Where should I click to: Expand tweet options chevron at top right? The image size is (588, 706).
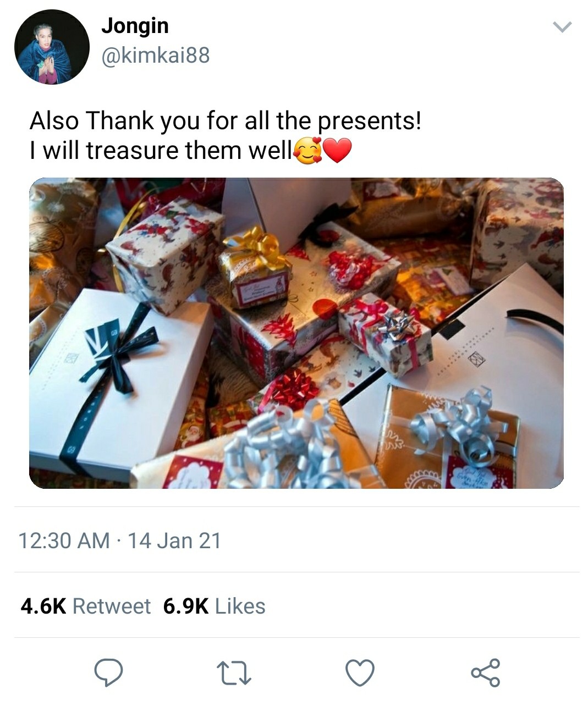pos(562,27)
